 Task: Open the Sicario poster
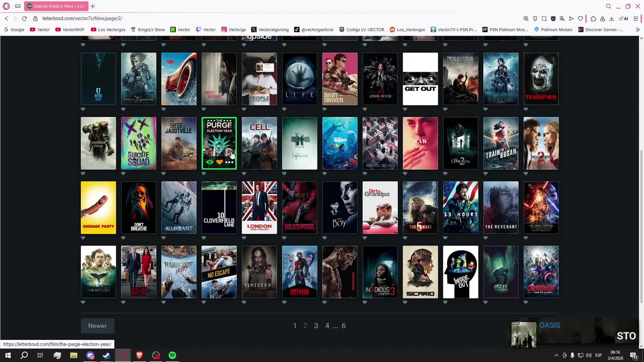421,272
